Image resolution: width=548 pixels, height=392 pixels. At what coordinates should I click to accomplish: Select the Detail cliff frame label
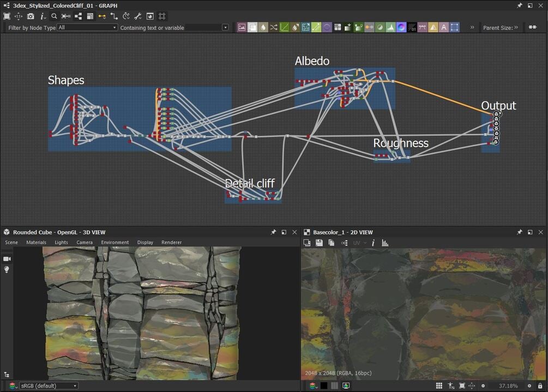[x=250, y=183]
